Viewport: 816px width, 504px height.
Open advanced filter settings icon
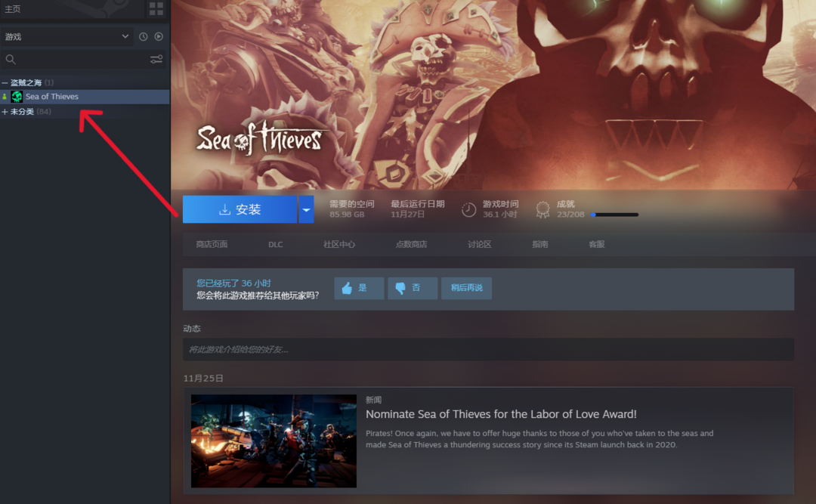(x=156, y=59)
